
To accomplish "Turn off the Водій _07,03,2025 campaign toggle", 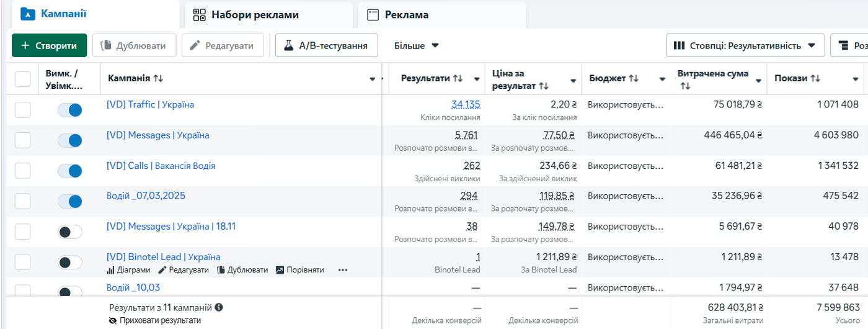I will click(x=70, y=201).
